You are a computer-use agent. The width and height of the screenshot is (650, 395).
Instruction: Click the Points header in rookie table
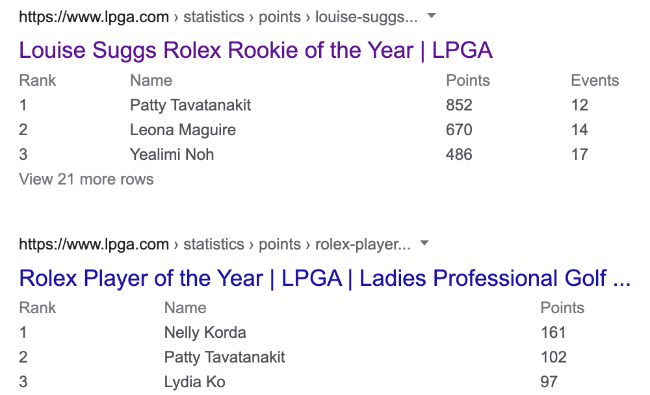pos(468,80)
